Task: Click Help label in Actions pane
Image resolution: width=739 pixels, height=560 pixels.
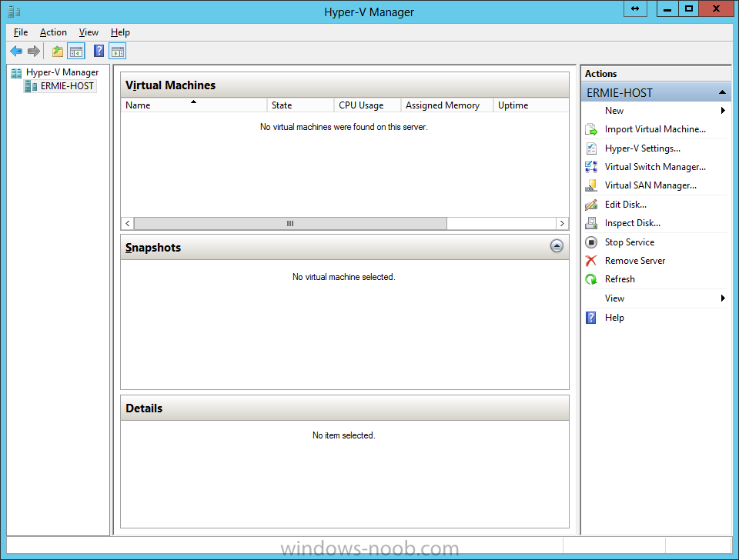Action: click(614, 318)
